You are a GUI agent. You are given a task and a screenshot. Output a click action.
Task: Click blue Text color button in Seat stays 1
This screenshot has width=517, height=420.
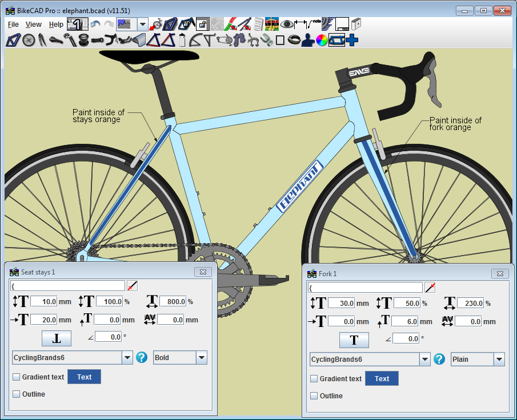click(x=84, y=377)
